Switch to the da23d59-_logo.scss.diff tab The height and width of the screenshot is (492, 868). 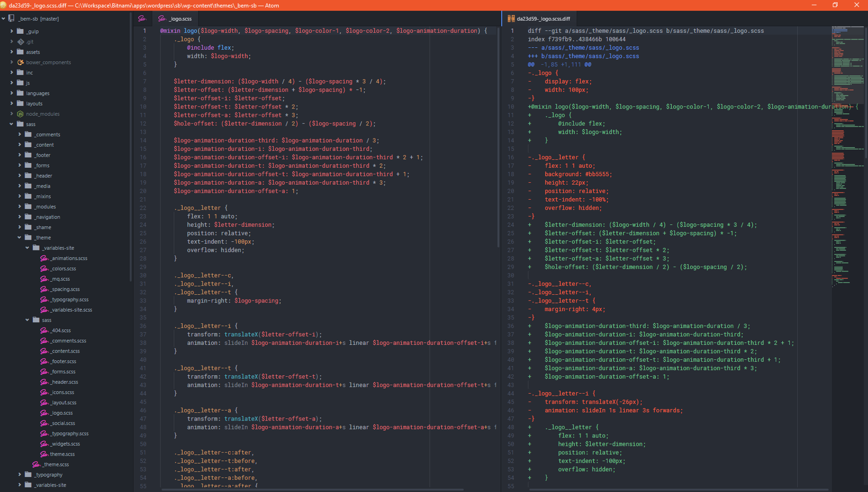pos(539,19)
